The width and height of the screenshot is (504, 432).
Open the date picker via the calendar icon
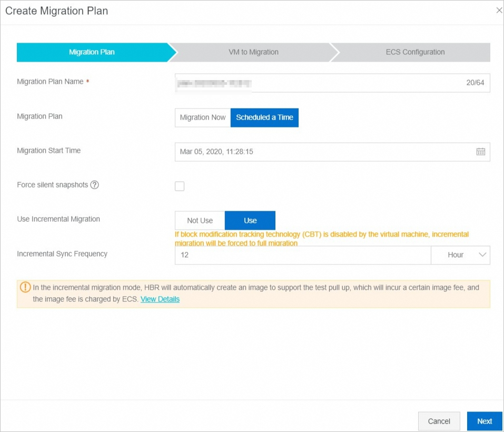click(480, 152)
